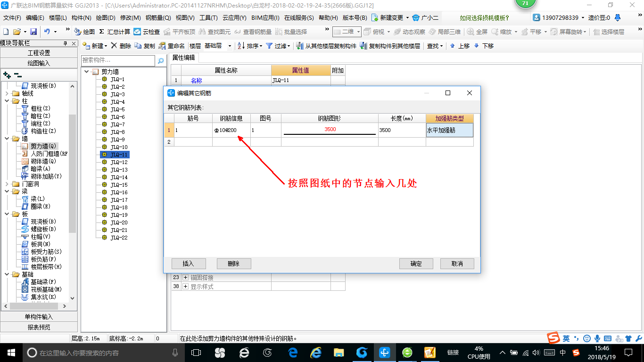Move component up with 上移
644x362 pixels.
point(460,46)
